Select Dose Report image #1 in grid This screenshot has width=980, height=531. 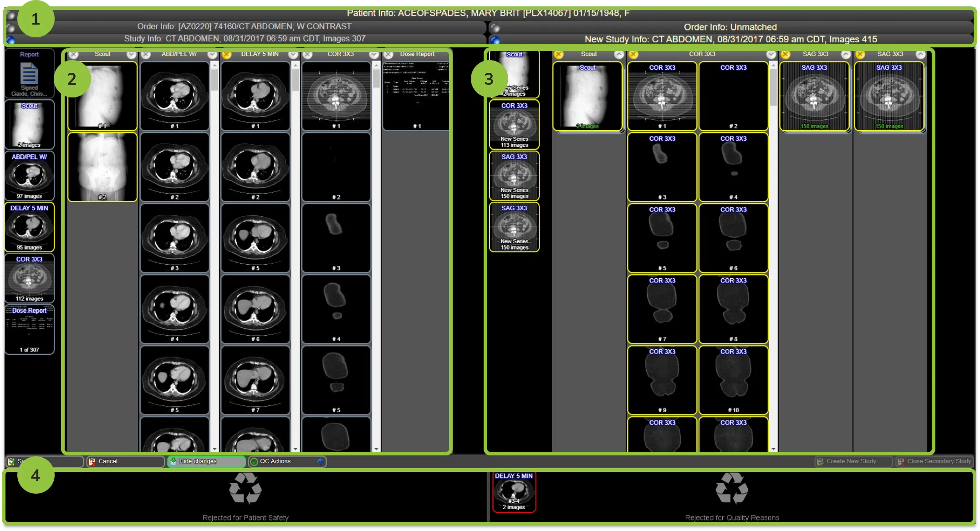[x=417, y=96]
